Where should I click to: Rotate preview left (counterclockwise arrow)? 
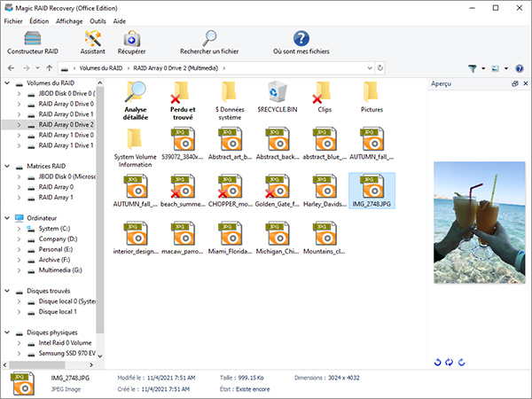tap(437, 363)
